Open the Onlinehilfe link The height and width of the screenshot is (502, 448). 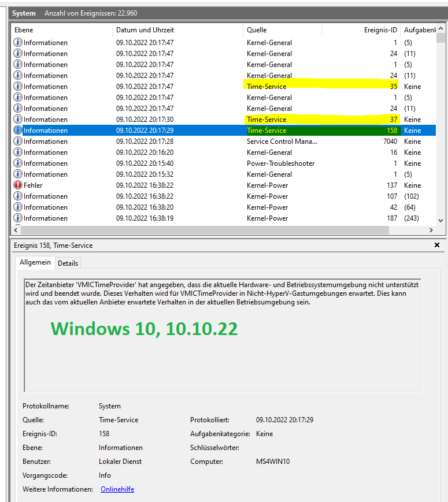point(117,489)
